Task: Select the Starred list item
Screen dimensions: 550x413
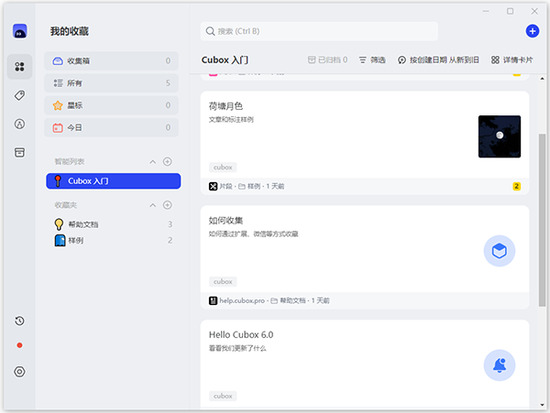Action: pos(112,105)
